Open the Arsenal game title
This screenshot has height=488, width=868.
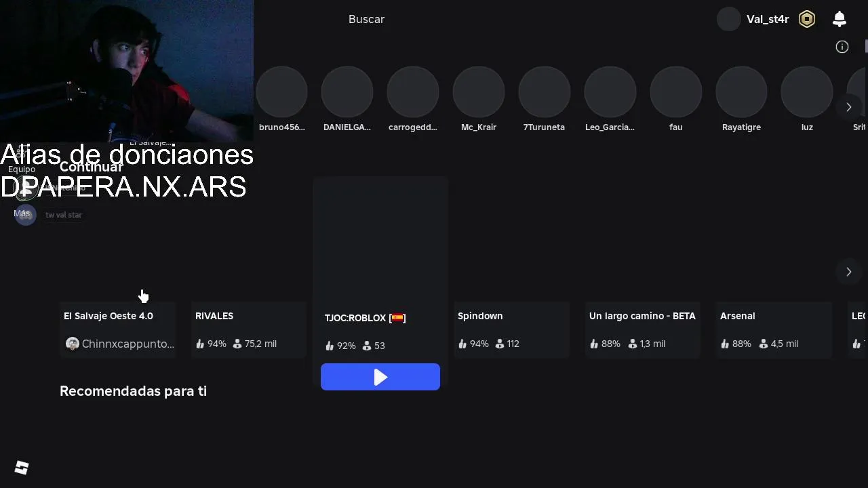click(737, 316)
